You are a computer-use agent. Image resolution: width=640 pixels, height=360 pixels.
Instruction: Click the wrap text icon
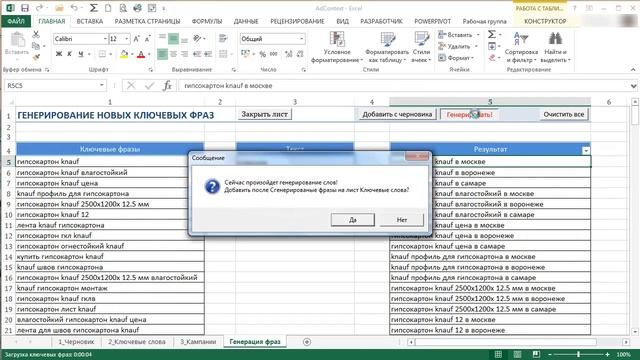coord(223,39)
